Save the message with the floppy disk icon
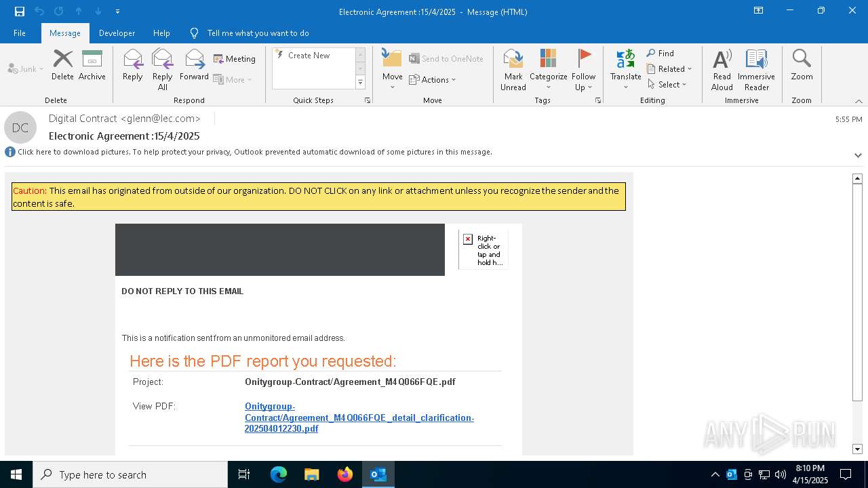The width and height of the screenshot is (868, 488). [19, 12]
